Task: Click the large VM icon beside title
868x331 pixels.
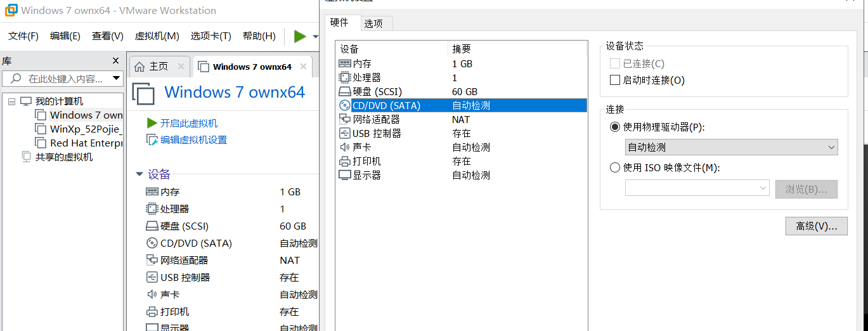Action: coord(143,93)
